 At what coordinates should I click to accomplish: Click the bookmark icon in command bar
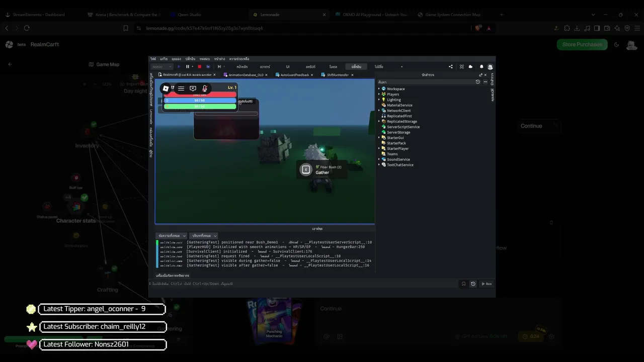click(464, 284)
